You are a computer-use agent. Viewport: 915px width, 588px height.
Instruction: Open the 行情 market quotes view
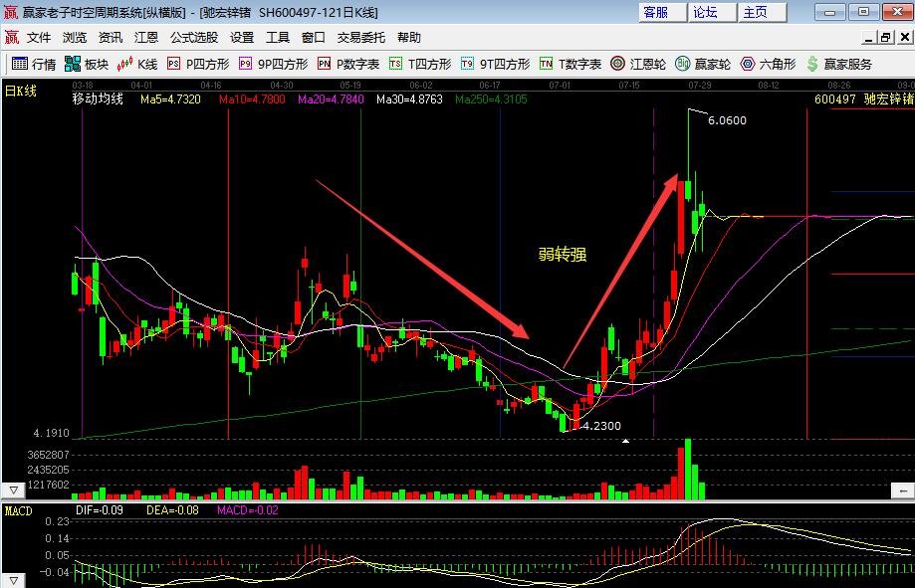point(34,64)
